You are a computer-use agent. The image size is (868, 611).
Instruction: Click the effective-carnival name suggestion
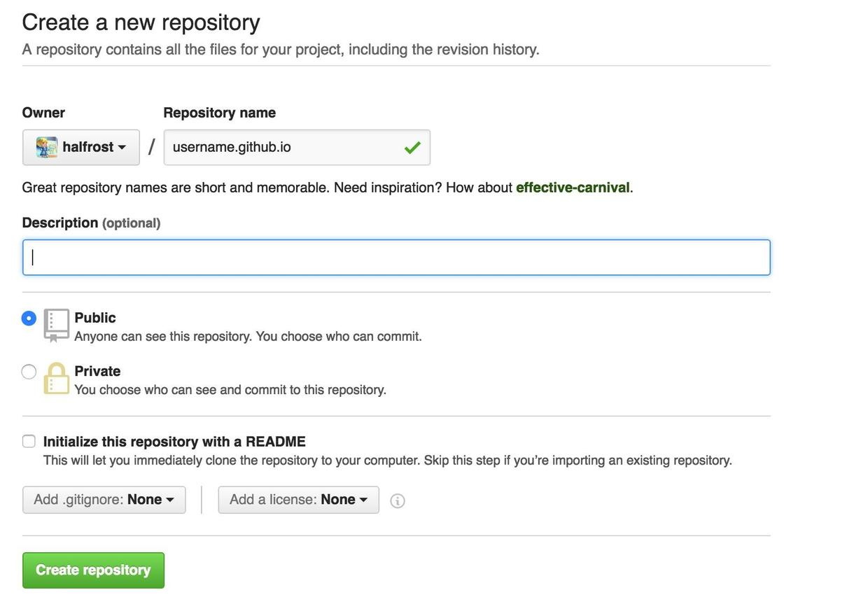[573, 188]
